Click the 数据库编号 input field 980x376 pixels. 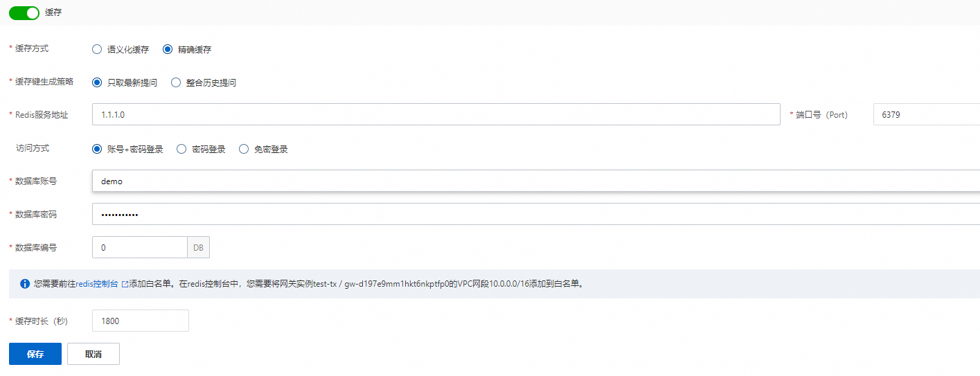click(x=140, y=247)
